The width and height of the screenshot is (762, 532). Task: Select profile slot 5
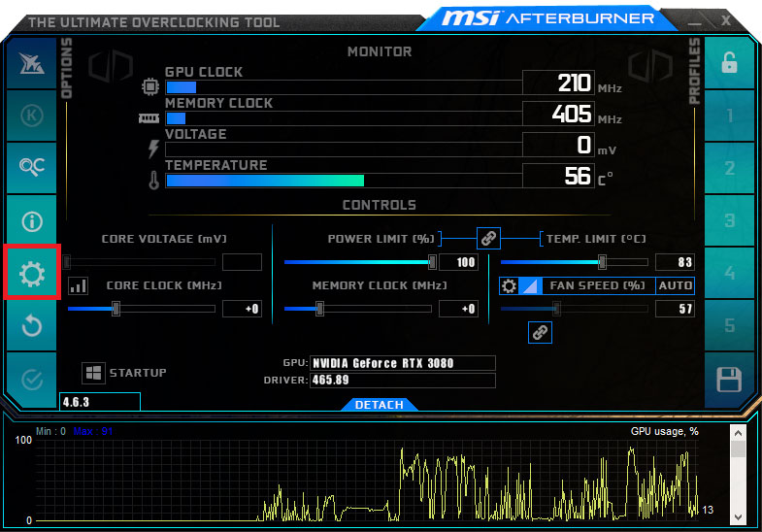[x=729, y=325]
